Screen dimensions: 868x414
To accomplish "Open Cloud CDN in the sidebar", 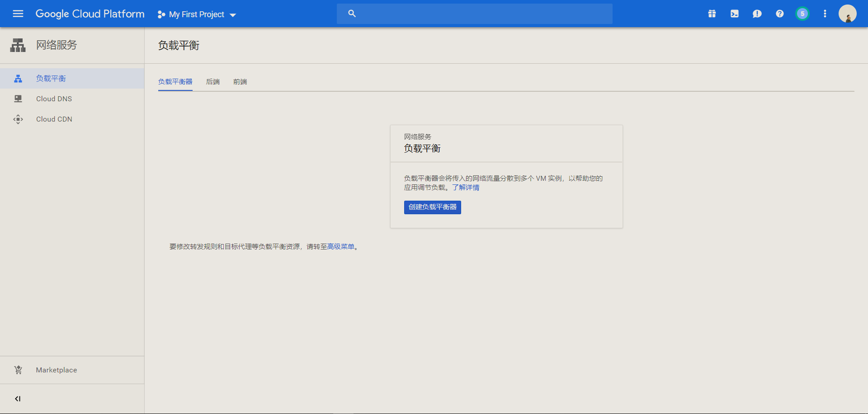I will (x=72, y=119).
